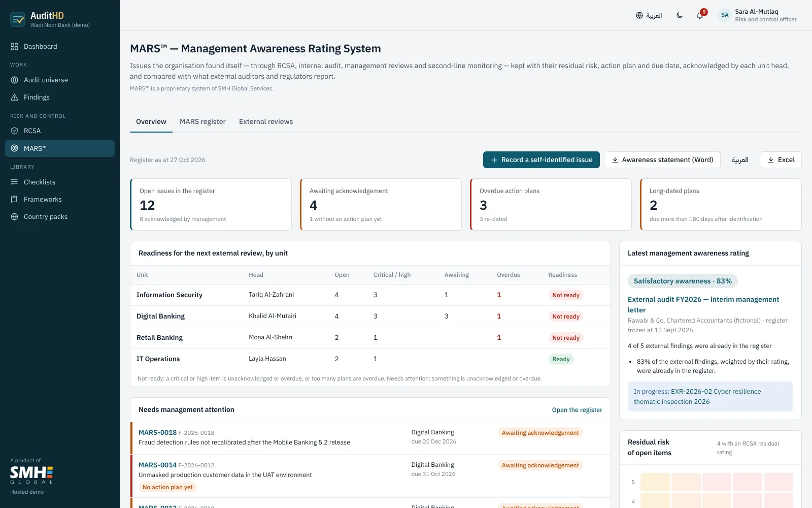812x508 pixels.
Task: Click the Awaiting acknowledgement summary card
Action: pos(381,204)
